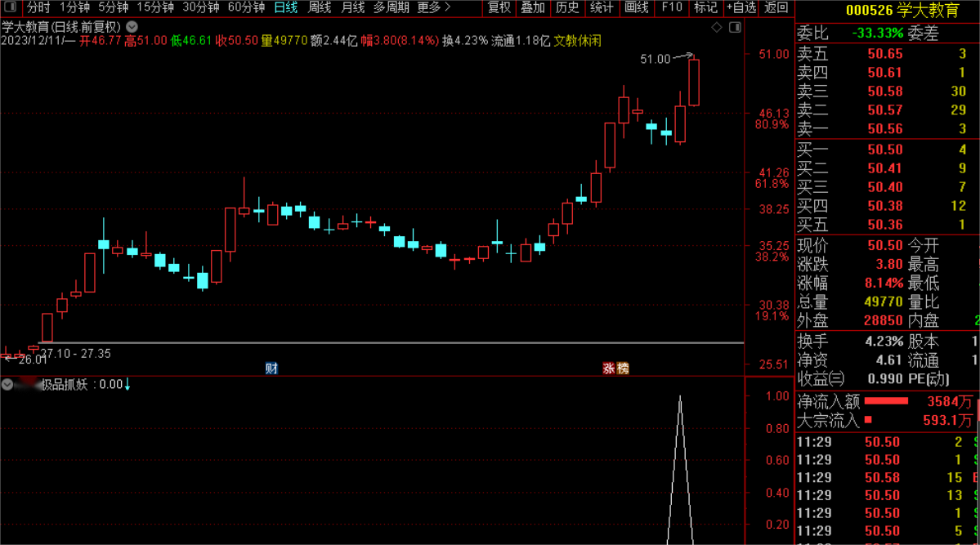This screenshot has height=545, width=980.
Task: Click the 卖四 price 50.61
Action: tap(885, 73)
